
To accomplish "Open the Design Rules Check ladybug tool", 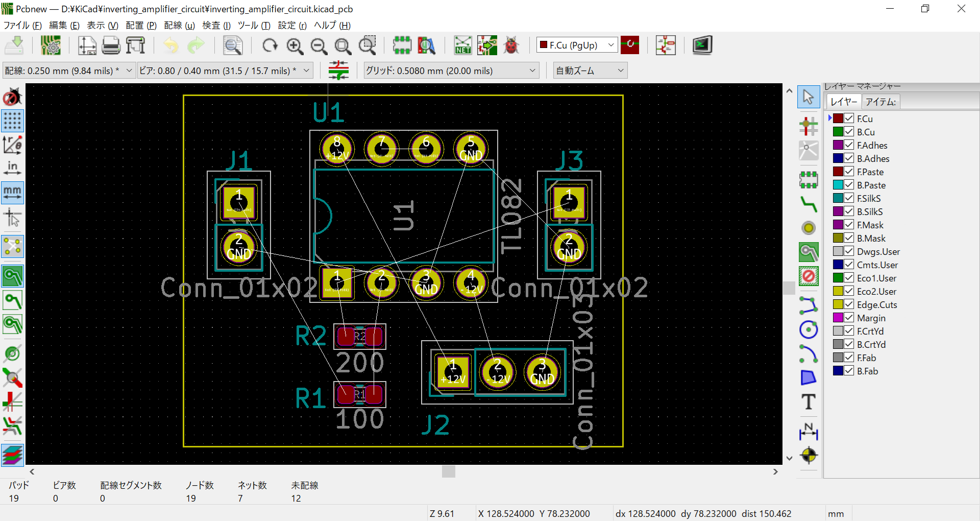I will click(x=511, y=45).
